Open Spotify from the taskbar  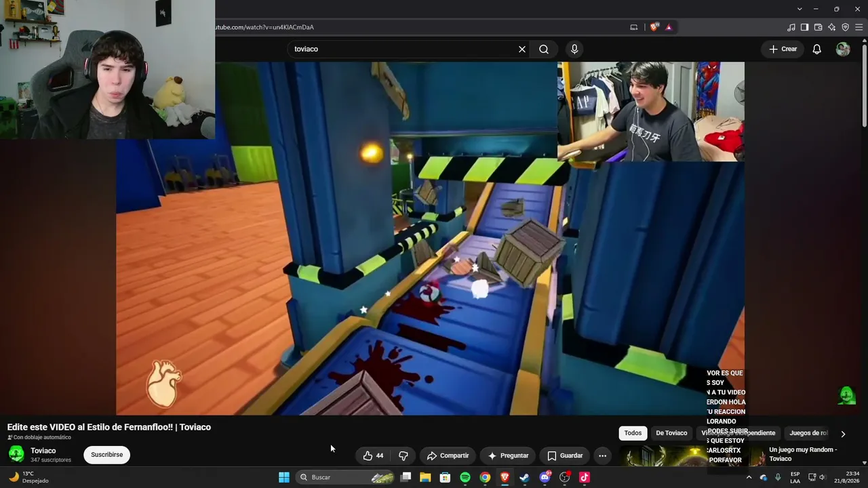coord(465,477)
